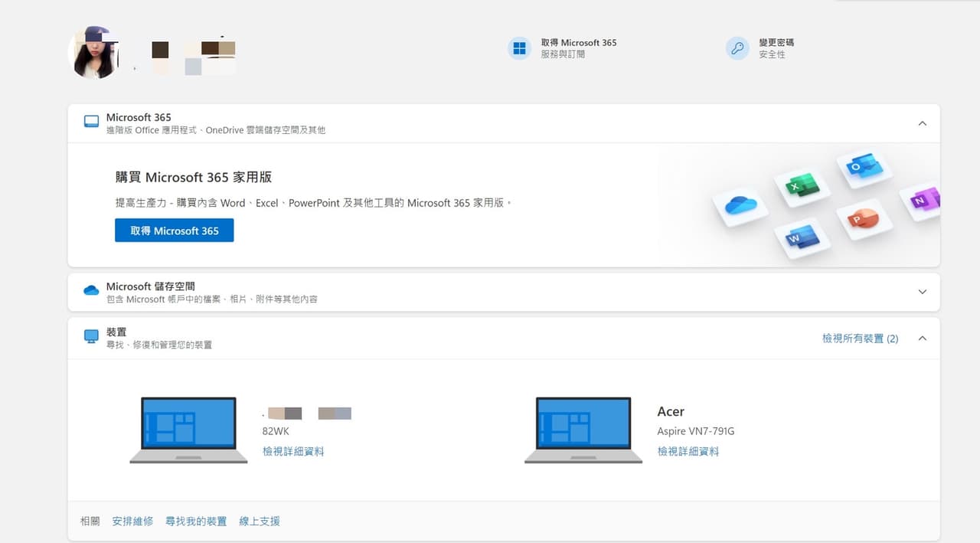Open the profile picture avatar

pos(93,53)
